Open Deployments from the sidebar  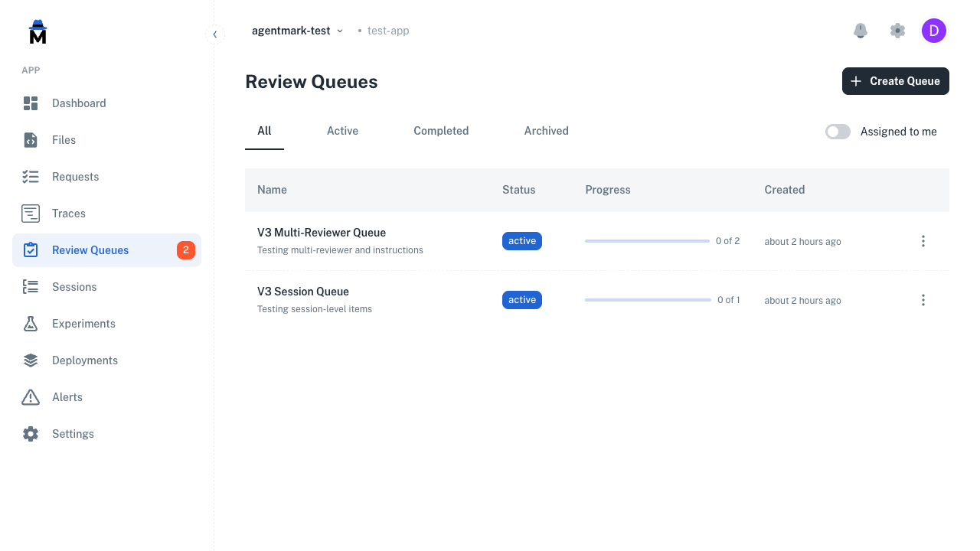click(x=84, y=360)
